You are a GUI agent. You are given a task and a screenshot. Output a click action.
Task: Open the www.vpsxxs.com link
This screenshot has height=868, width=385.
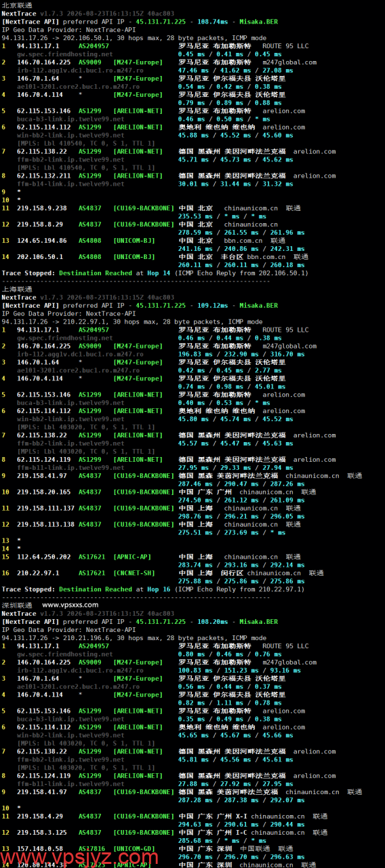(x=70, y=605)
